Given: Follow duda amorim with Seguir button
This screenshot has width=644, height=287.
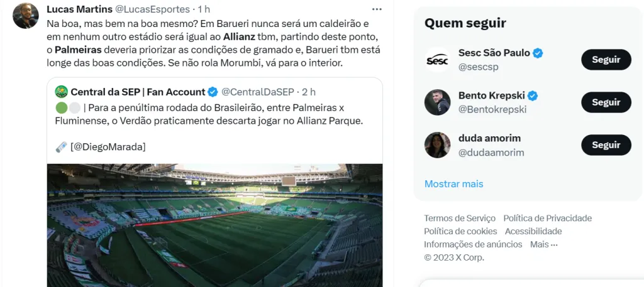Looking at the screenshot, I should coord(606,145).
